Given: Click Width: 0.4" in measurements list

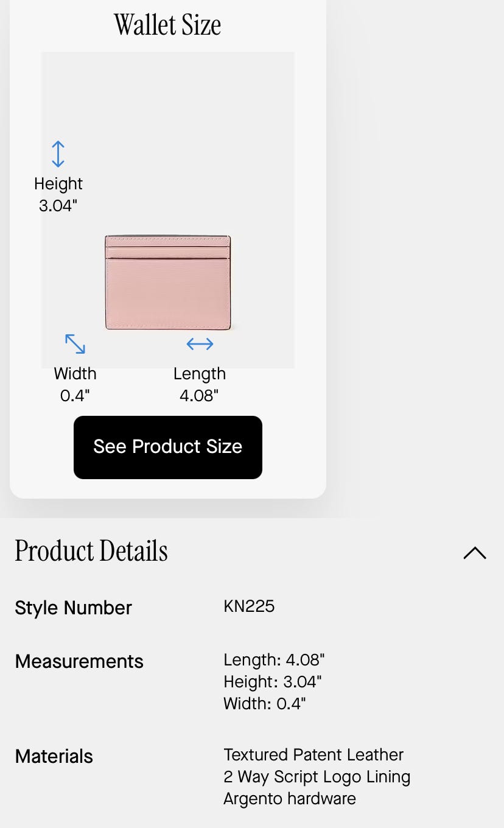Looking at the screenshot, I should coord(264,704).
